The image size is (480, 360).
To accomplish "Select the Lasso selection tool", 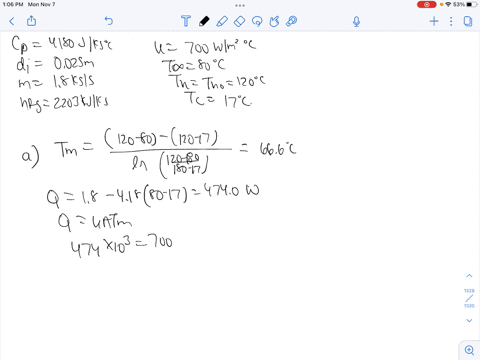I will point(257,21).
